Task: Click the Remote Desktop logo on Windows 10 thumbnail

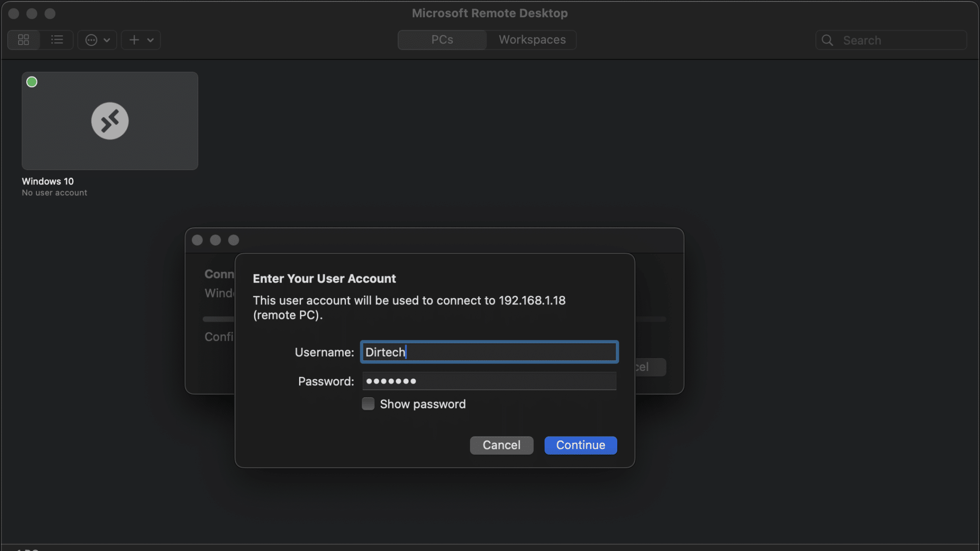Action: pyautogui.click(x=109, y=121)
